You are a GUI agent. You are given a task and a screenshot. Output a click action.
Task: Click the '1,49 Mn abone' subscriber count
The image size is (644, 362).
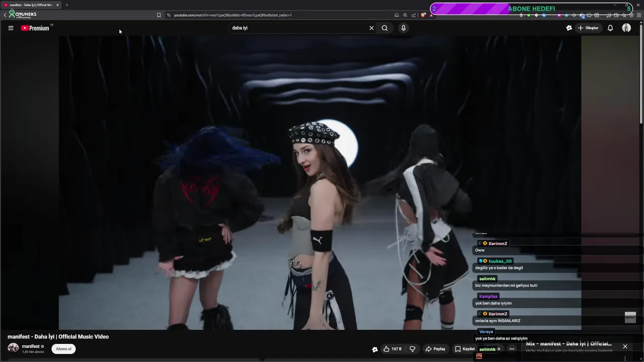pyautogui.click(x=33, y=352)
